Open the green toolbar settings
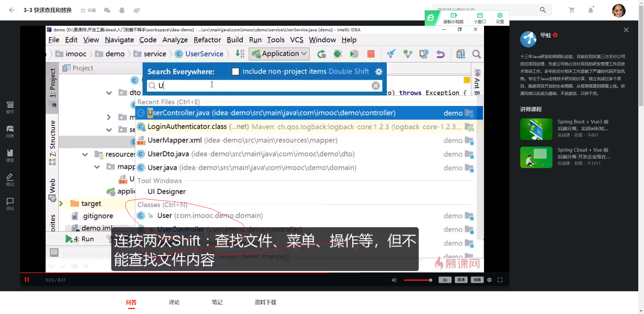 pyautogui.click(x=500, y=18)
